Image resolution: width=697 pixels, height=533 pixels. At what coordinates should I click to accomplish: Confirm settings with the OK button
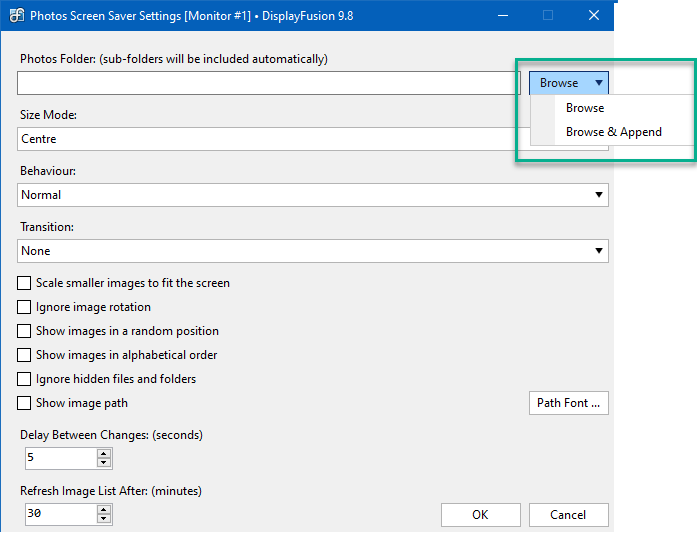pos(481,515)
